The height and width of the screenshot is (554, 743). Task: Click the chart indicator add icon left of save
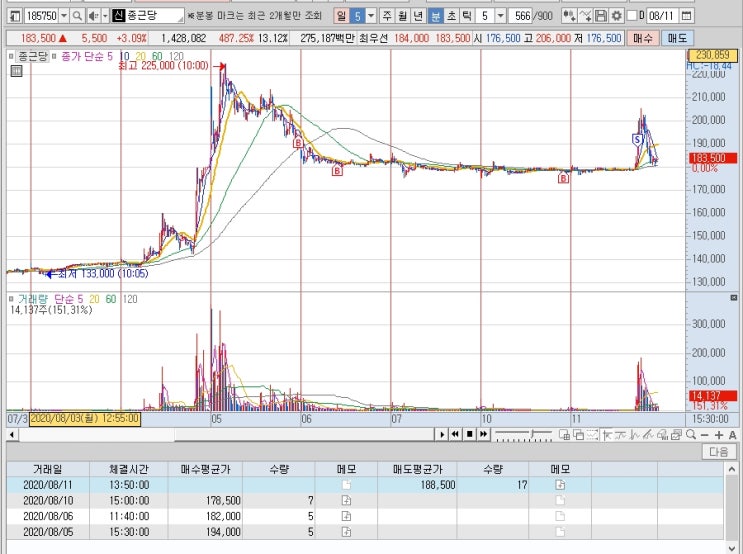569,16
